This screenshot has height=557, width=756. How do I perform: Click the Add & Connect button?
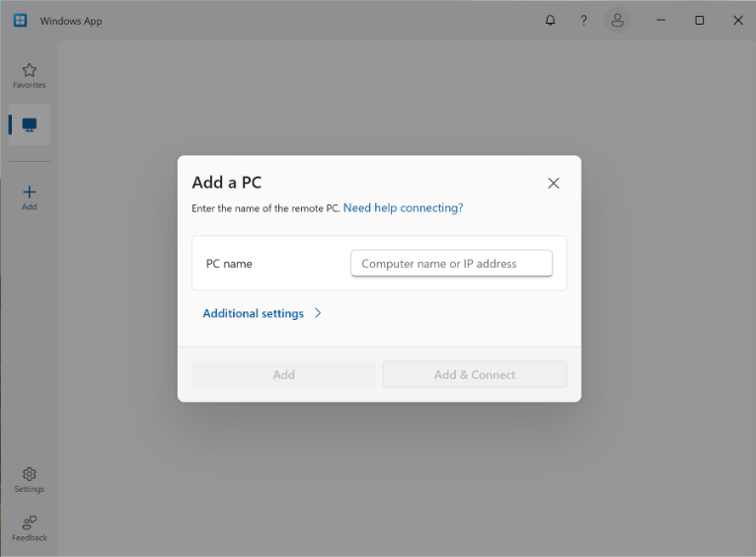coord(475,374)
